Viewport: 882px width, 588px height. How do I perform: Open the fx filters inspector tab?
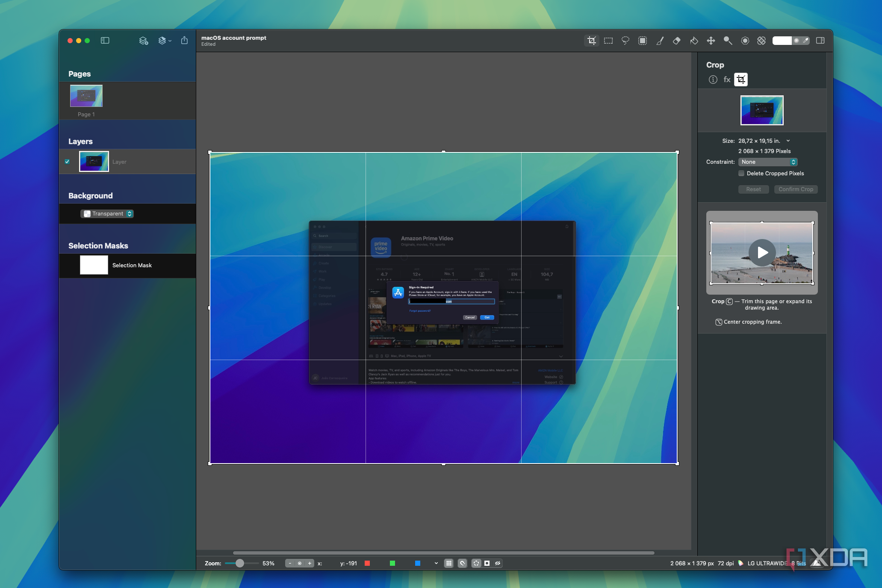point(727,80)
